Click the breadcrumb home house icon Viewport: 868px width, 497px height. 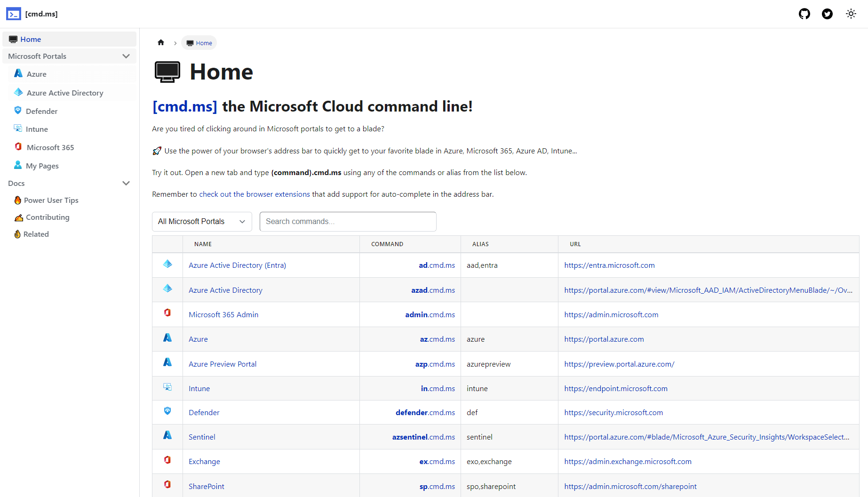tap(161, 43)
